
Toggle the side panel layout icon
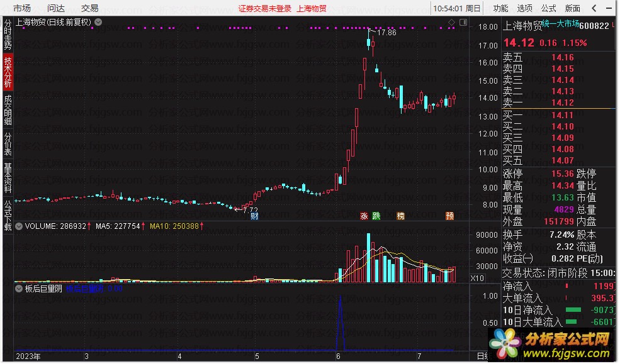pyautogui.click(x=463, y=23)
